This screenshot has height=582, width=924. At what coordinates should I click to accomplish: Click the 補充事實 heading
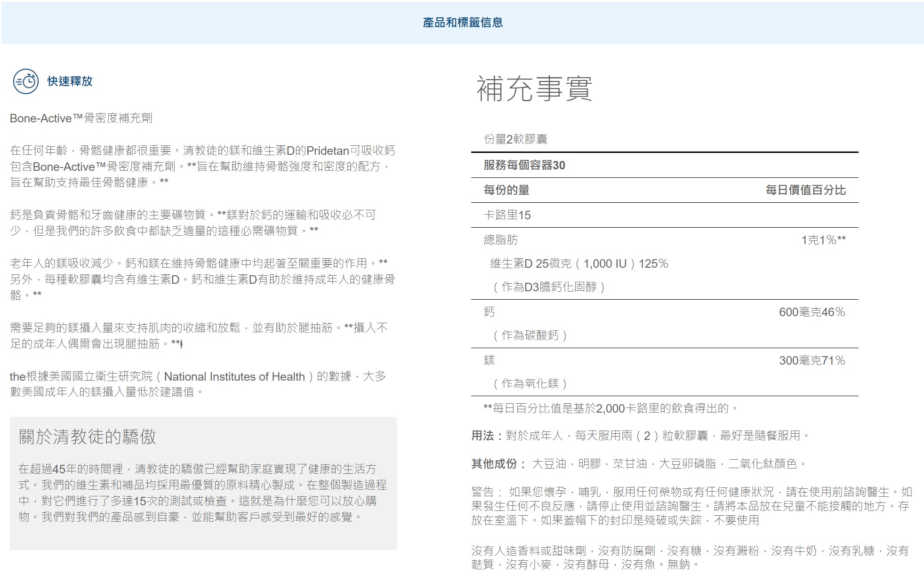click(x=534, y=88)
